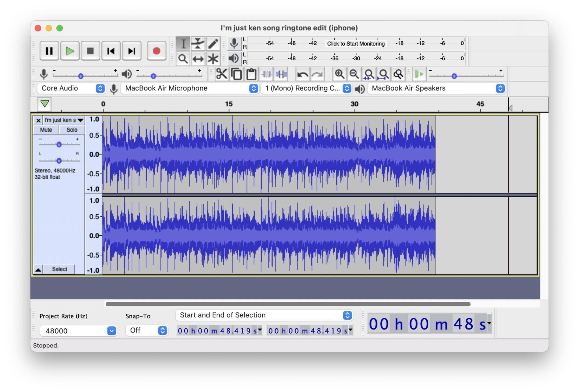Click to Start Monitoring input levels
579x392 pixels.
[x=356, y=44]
